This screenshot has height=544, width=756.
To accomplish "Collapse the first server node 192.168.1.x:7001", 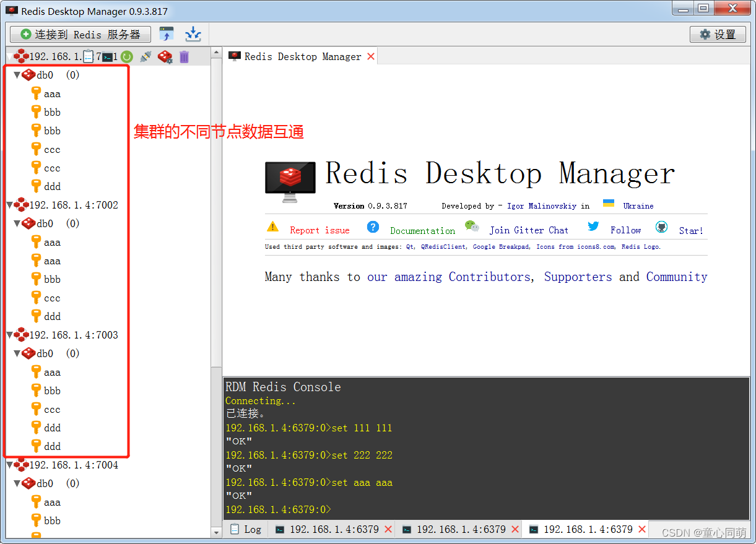I will point(10,57).
